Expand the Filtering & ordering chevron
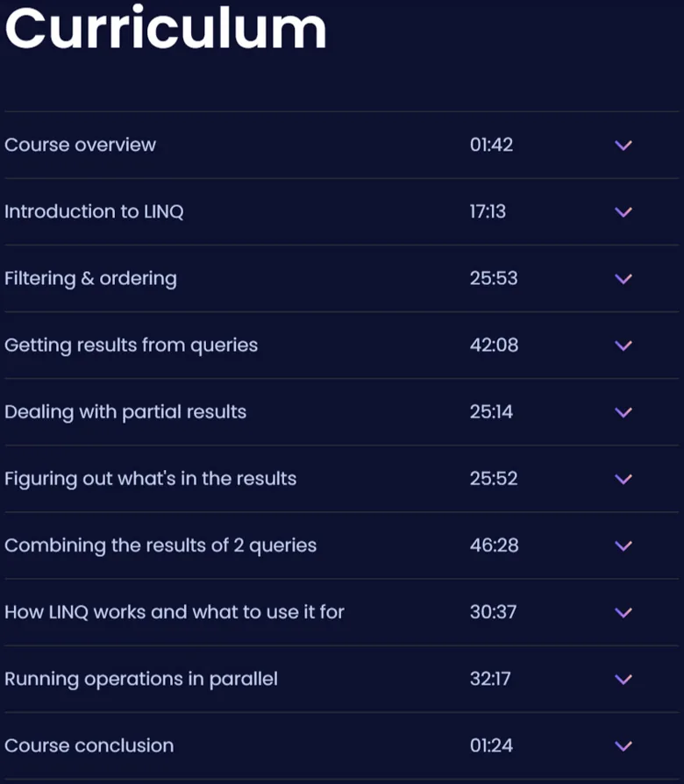The height and width of the screenshot is (784, 684). (623, 279)
